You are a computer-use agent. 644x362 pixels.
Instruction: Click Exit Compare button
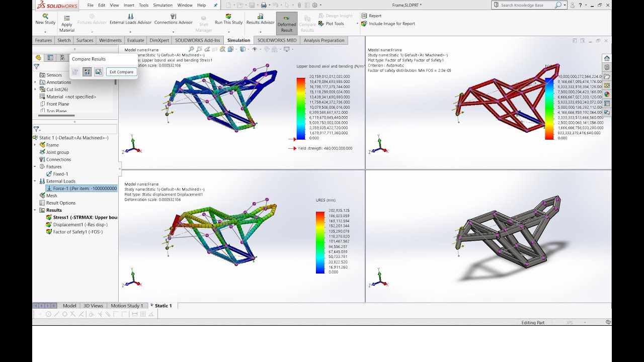(x=122, y=72)
